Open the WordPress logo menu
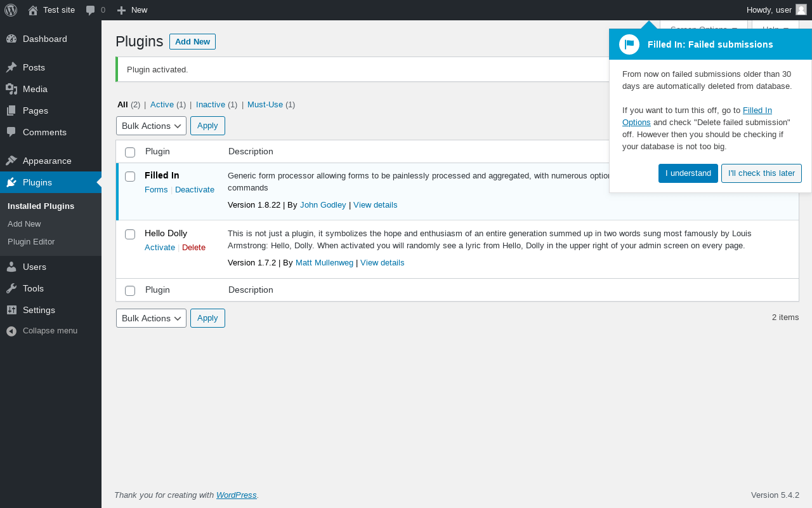The height and width of the screenshot is (508, 812). pyautogui.click(x=11, y=10)
